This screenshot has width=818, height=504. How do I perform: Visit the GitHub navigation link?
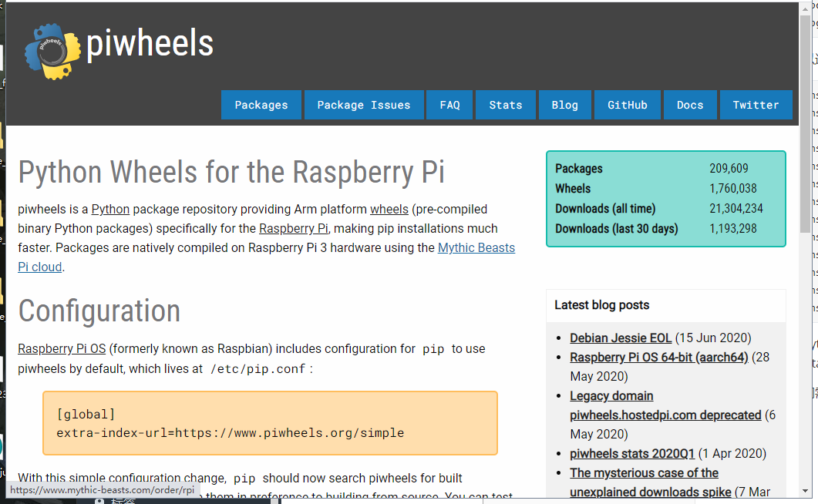628,106
